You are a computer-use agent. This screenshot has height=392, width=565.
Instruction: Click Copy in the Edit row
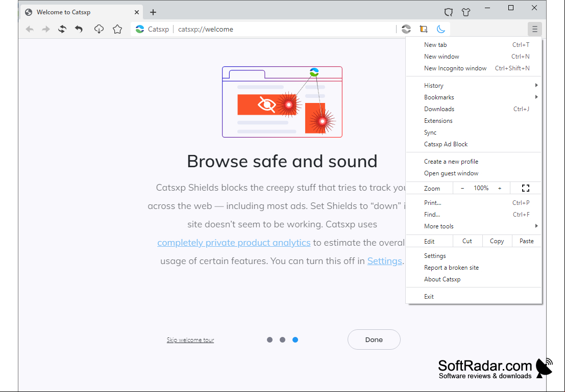[x=497, y=241]
